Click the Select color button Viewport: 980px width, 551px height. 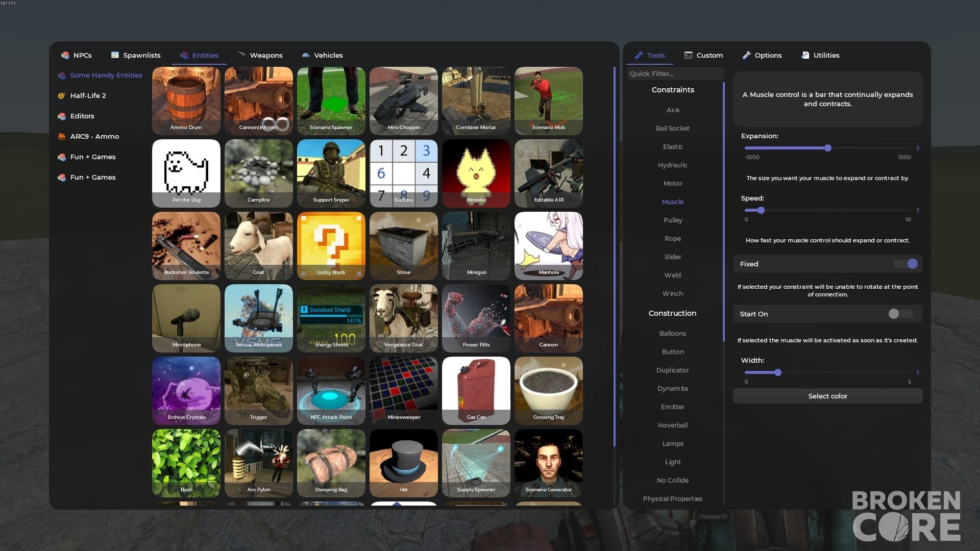tap(827, 396)
